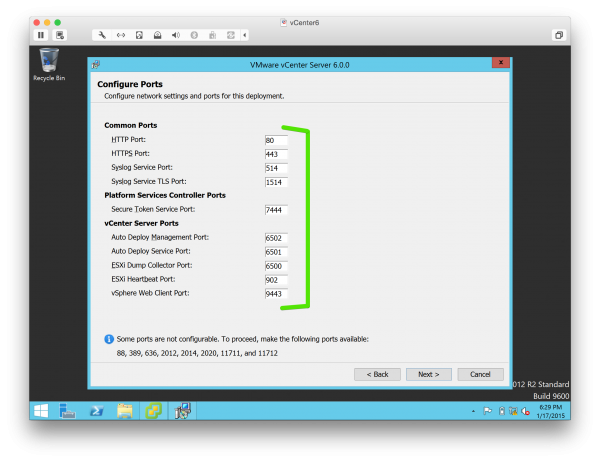
Task: Take a snapshot from VM toolbar
Action: 60,35
